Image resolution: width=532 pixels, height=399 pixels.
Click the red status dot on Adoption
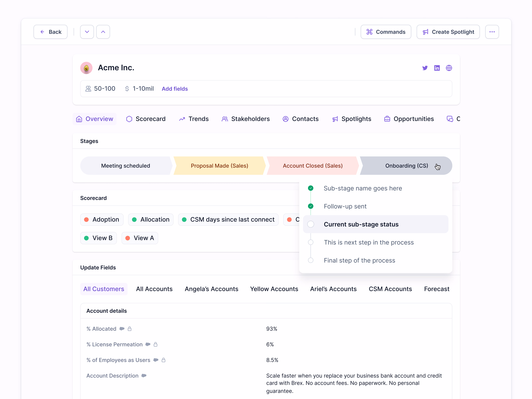point(86,220)
